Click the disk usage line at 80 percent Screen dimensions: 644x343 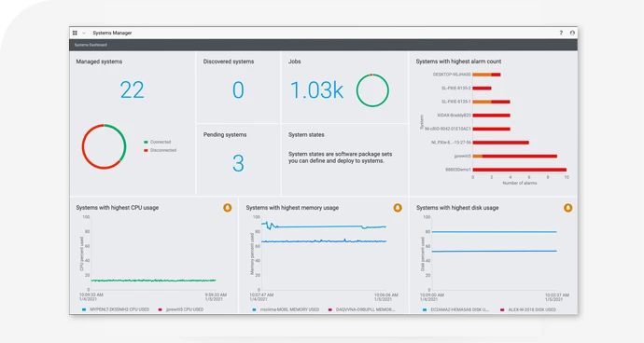[x=494, y=232]
